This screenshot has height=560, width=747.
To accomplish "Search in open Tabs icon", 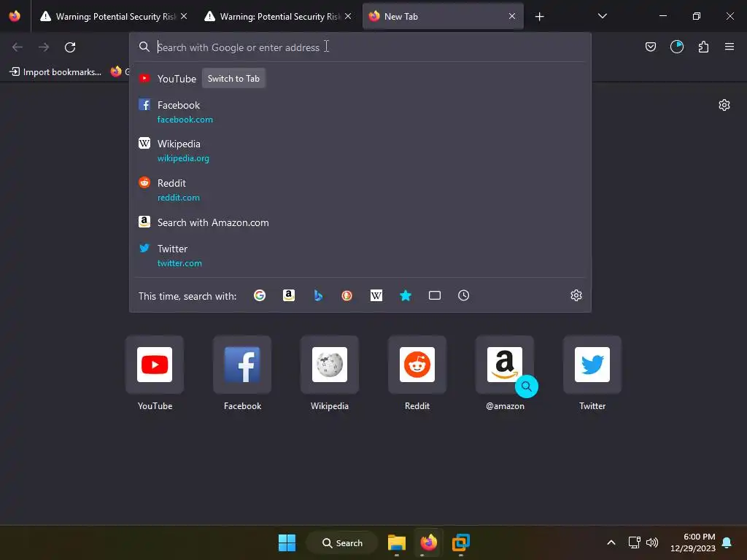I will pos(435,296).
